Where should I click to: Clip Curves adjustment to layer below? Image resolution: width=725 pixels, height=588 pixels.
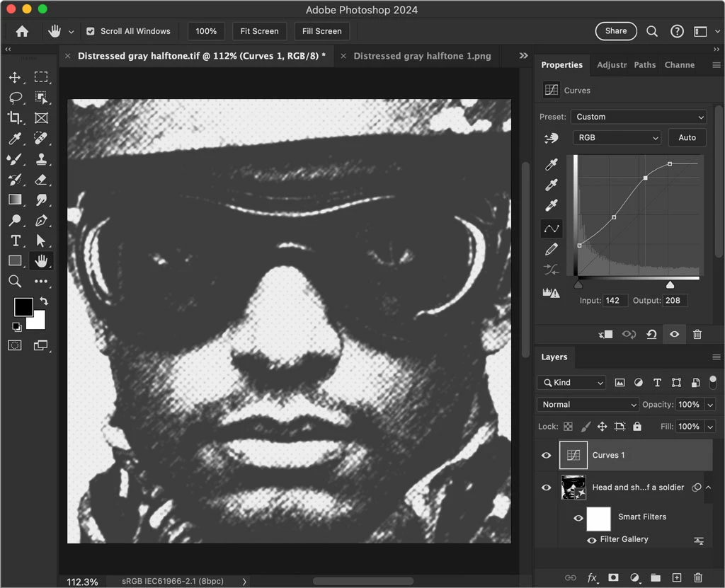(606, 334)
